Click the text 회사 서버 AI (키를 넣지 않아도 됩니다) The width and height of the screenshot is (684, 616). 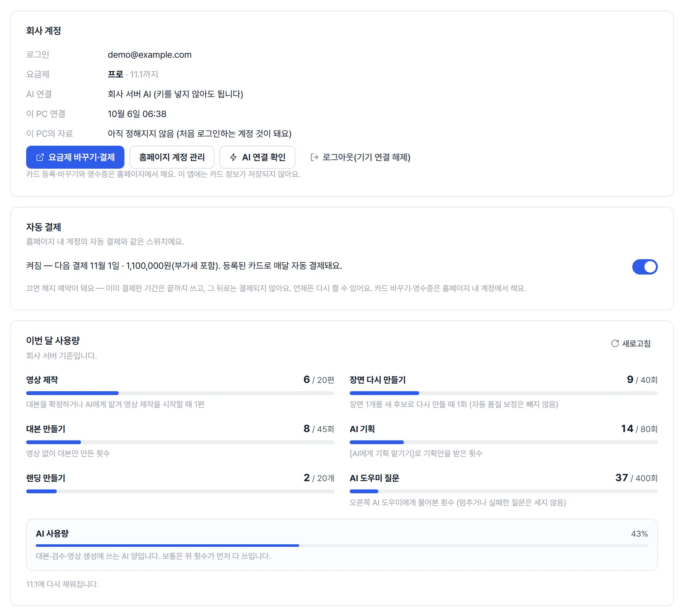point(175,94)
